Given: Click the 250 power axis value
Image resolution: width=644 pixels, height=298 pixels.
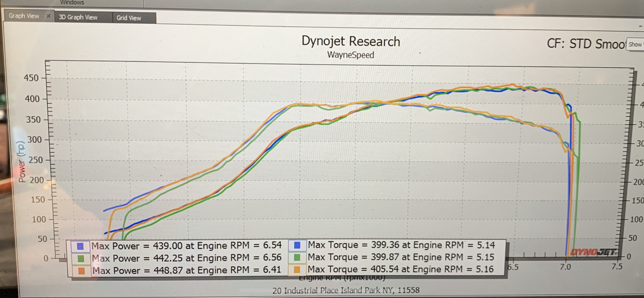Looking at the screenshot, I should (x=36, y=160).
